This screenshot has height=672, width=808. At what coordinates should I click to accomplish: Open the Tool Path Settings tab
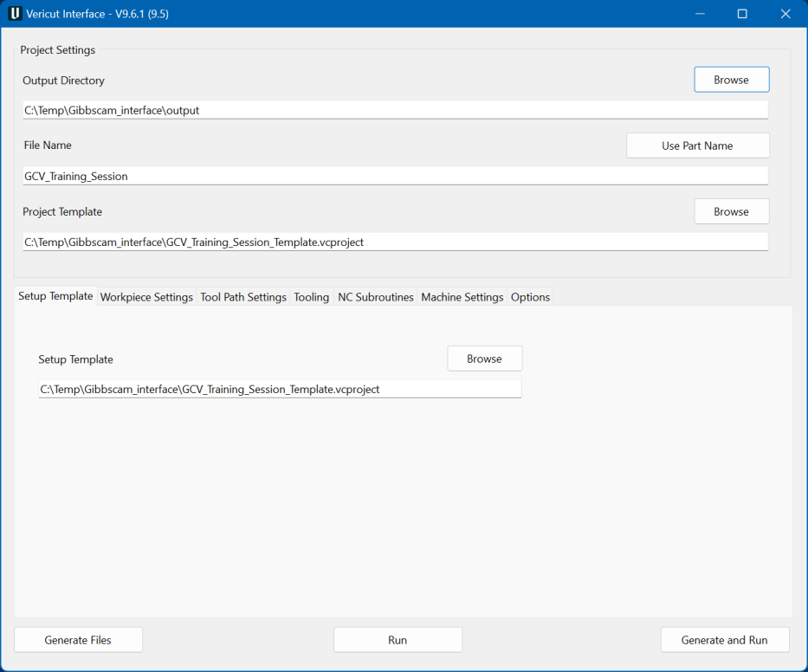[x=243, y=297]
